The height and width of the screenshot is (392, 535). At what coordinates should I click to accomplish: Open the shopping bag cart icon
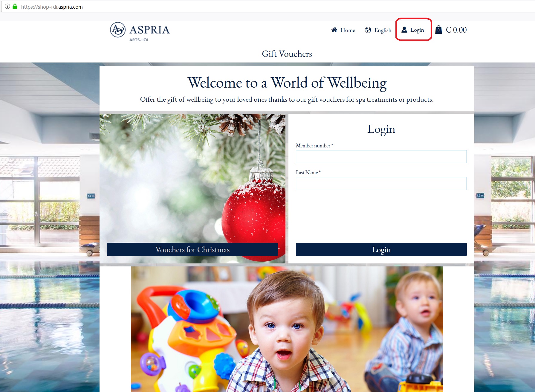click(438, 30)
